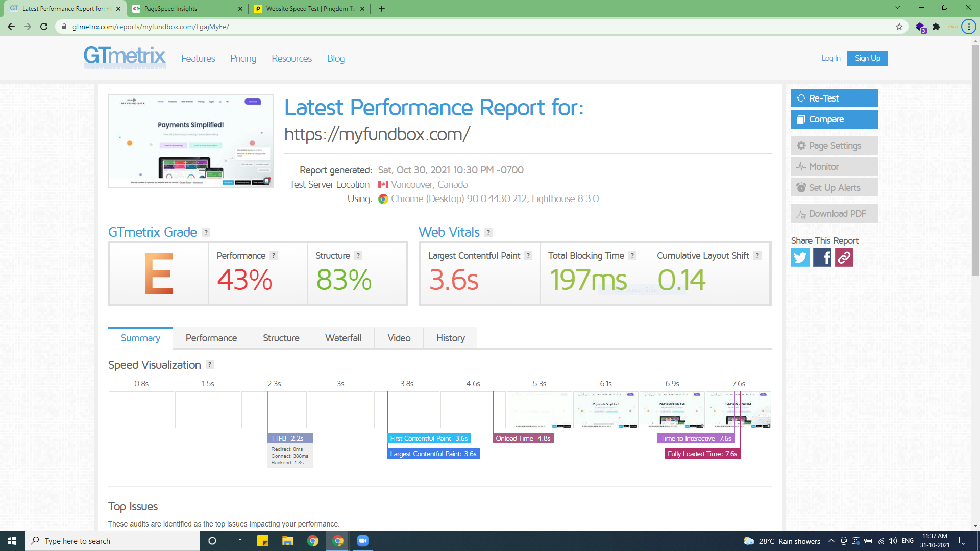980x551 pixels.
Task: Click Largest Contentful Paint help icon
Action: click(x=528, y=256)
